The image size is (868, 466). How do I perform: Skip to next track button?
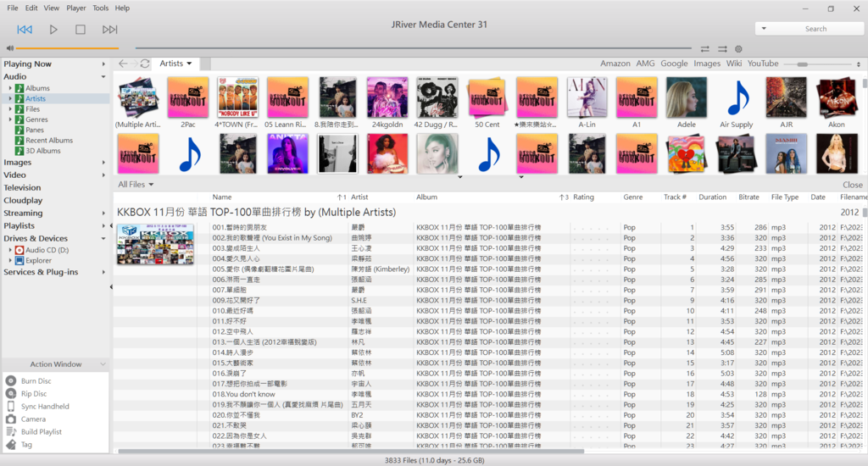(109, 30)
